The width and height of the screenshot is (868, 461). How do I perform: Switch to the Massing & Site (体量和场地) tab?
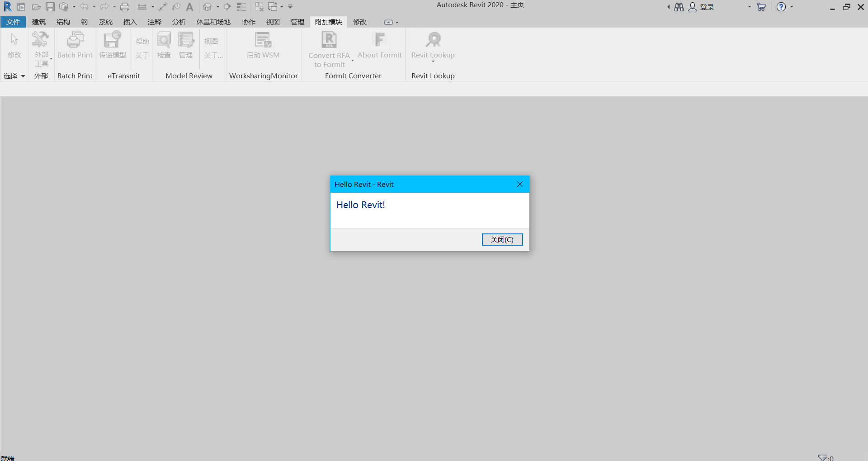coord(213,22)
